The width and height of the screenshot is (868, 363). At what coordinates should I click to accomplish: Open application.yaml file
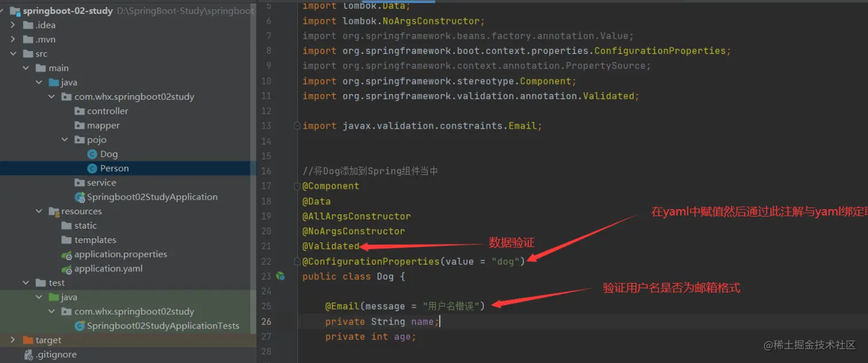pos(108,269)
